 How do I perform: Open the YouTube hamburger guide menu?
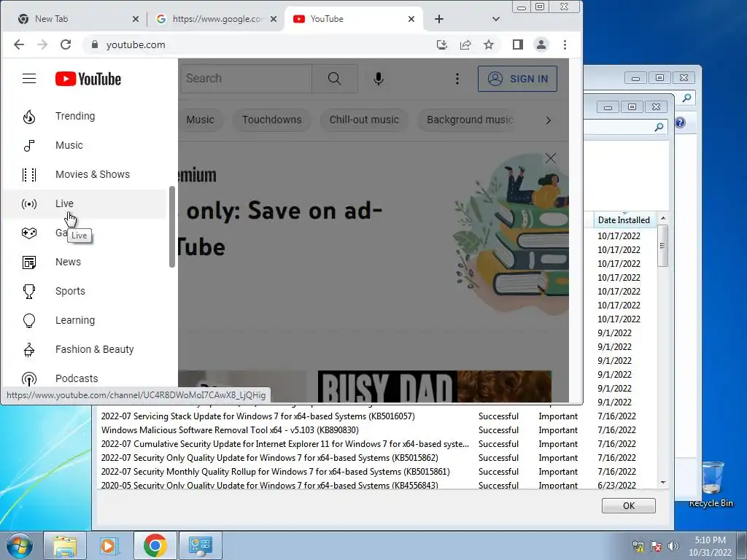[29, 79]
